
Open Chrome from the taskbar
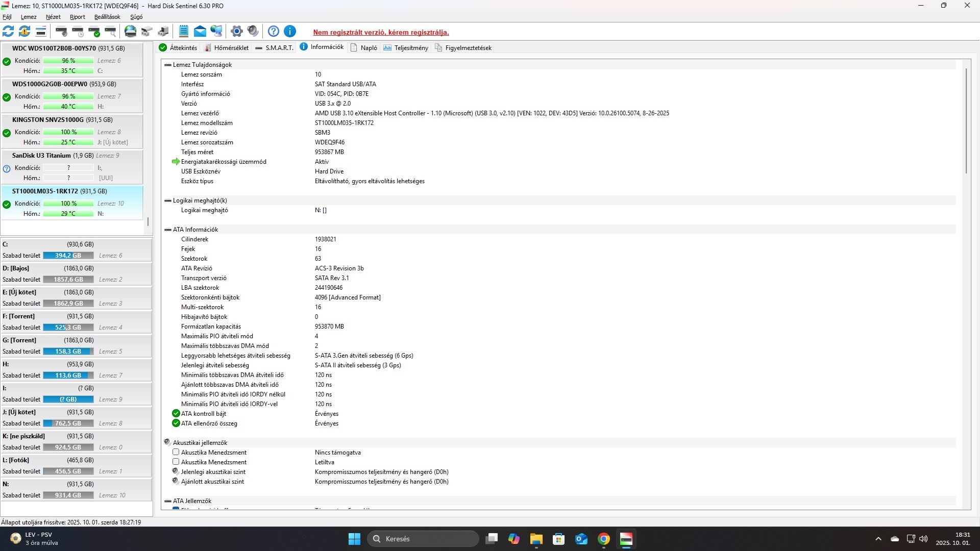(604, 539)
